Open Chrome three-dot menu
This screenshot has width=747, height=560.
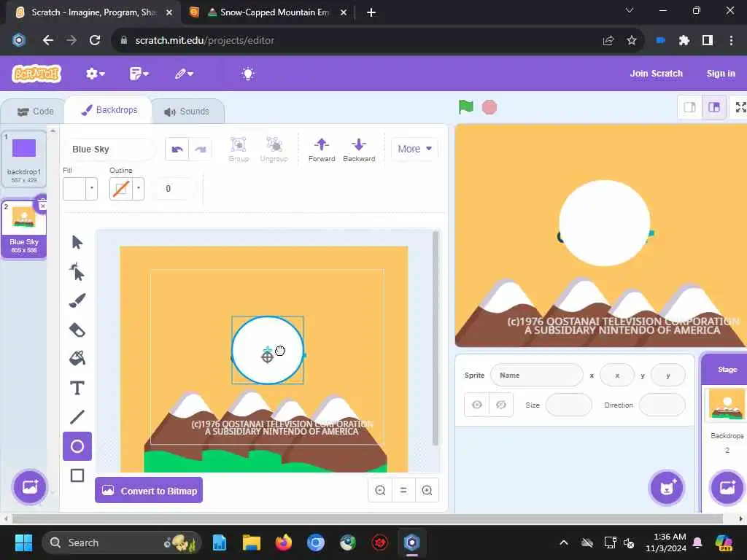[x=731, y=41]
